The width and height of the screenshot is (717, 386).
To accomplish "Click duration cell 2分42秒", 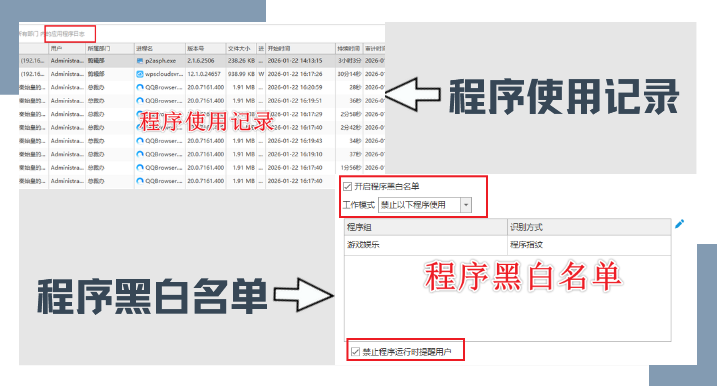I will click(x=351, y=127).
